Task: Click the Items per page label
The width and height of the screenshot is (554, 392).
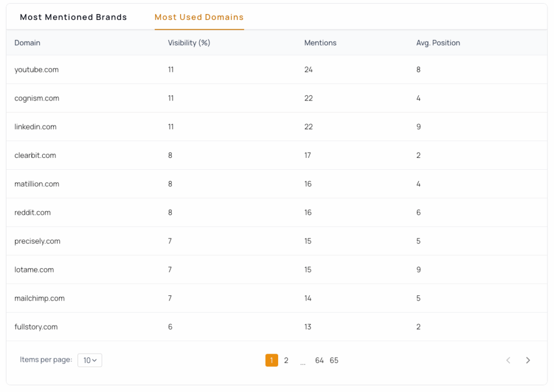Action: [x=46, y=360]
